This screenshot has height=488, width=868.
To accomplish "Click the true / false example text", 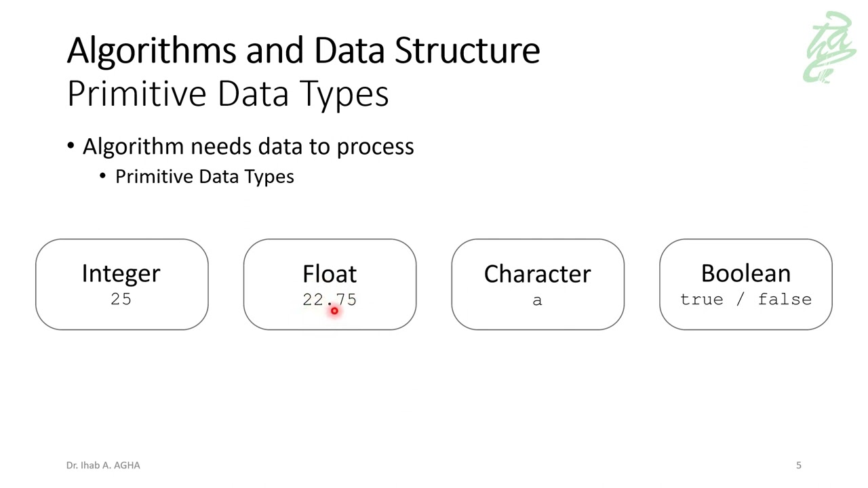I will (746, 300).
